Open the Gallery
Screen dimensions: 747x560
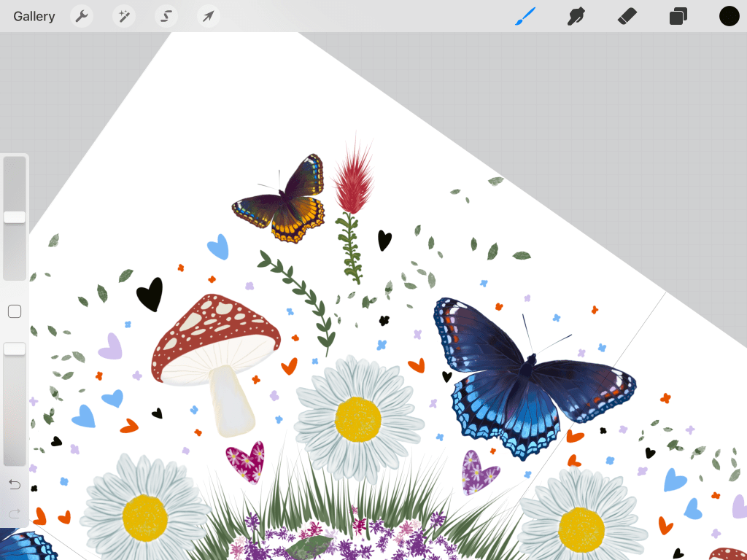34,16
